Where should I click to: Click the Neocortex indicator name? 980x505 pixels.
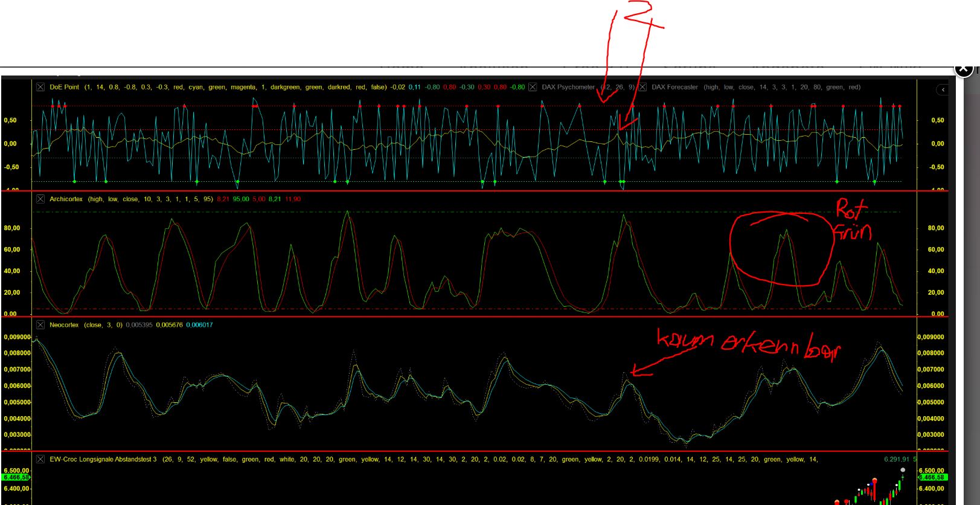pos(64,325)
